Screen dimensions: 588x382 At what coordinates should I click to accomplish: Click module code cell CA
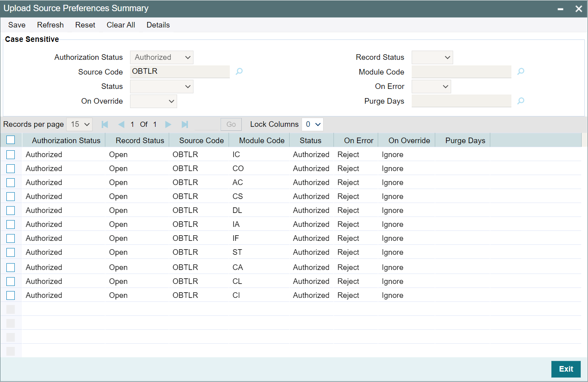point(238,267)
